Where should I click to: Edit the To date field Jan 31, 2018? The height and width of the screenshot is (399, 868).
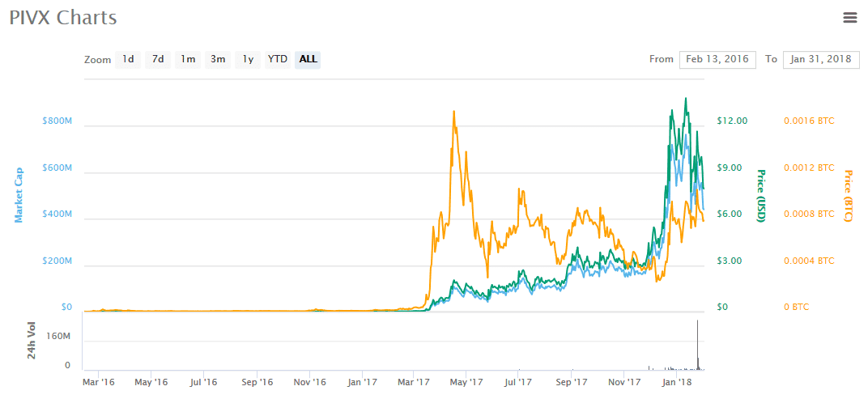821,59
